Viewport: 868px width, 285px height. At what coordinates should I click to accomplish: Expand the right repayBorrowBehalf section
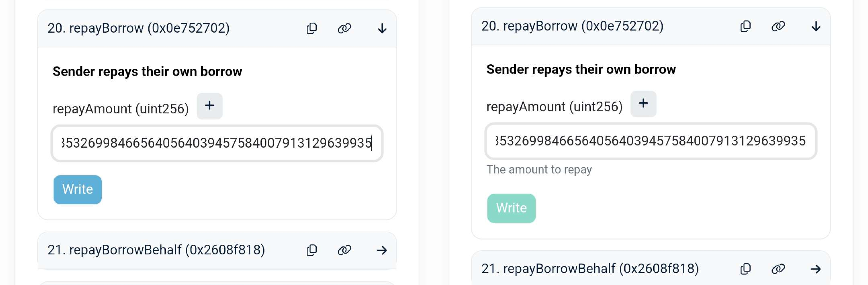815,269
